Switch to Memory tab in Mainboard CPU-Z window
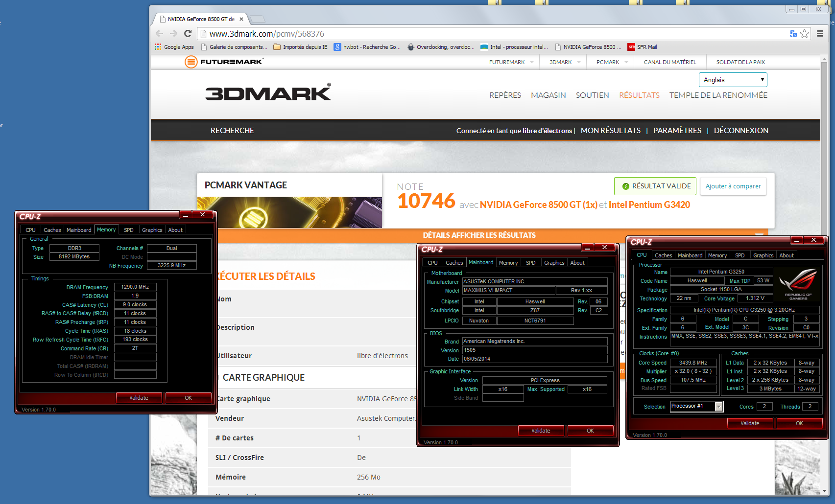The width and height of the screenshot is (835, 504). coord(508,263)
